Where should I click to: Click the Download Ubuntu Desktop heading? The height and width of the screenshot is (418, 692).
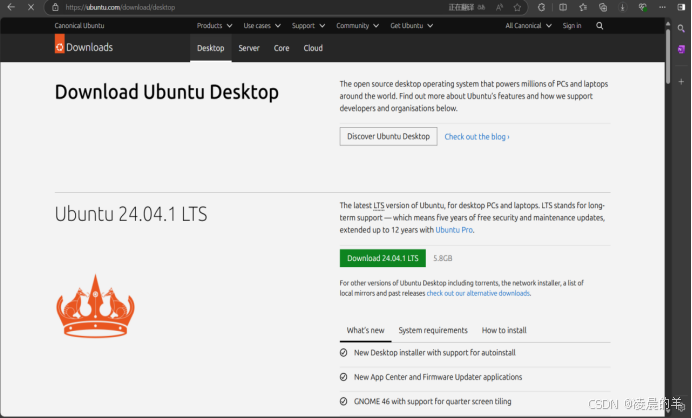click(x=167, y=92)
